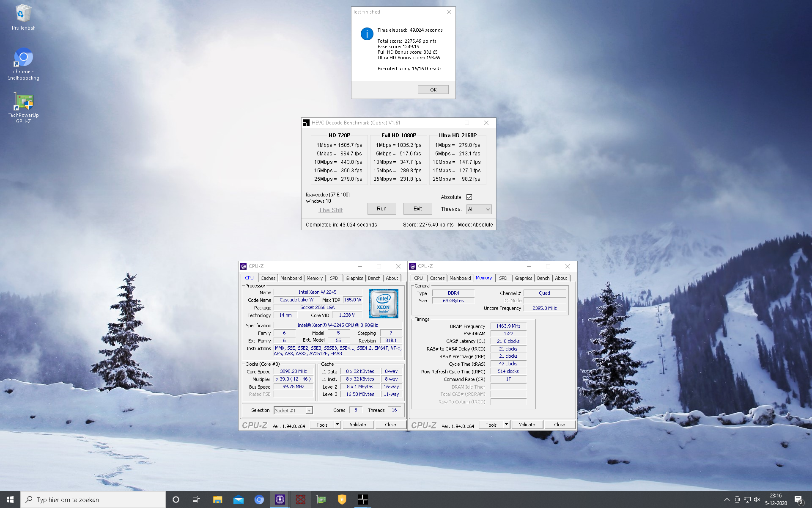Select the Multiplier x 39.0 value
The width and height of the screenshot is (812, 508).
click(x=294, y=379)
